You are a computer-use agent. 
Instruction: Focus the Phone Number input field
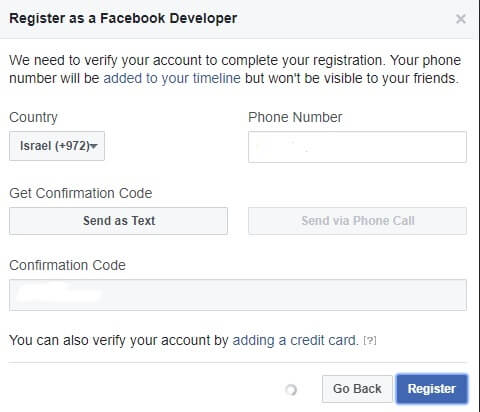pos(357,147)
